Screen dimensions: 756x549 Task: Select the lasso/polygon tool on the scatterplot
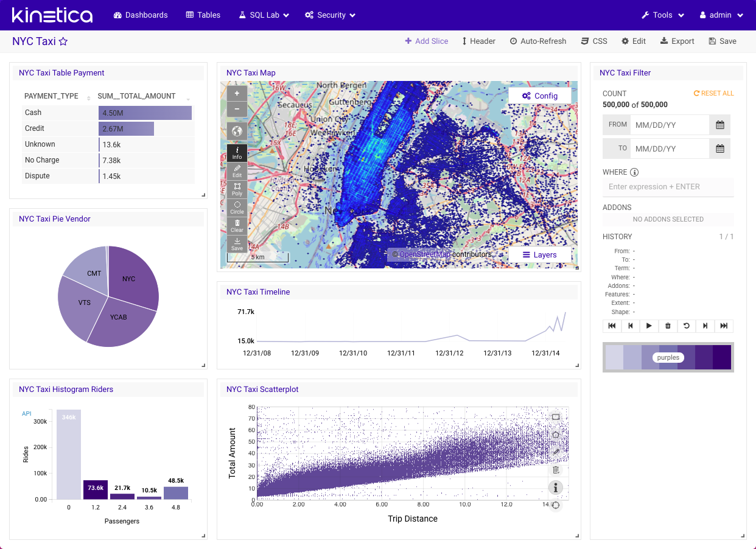pos(555,434)
